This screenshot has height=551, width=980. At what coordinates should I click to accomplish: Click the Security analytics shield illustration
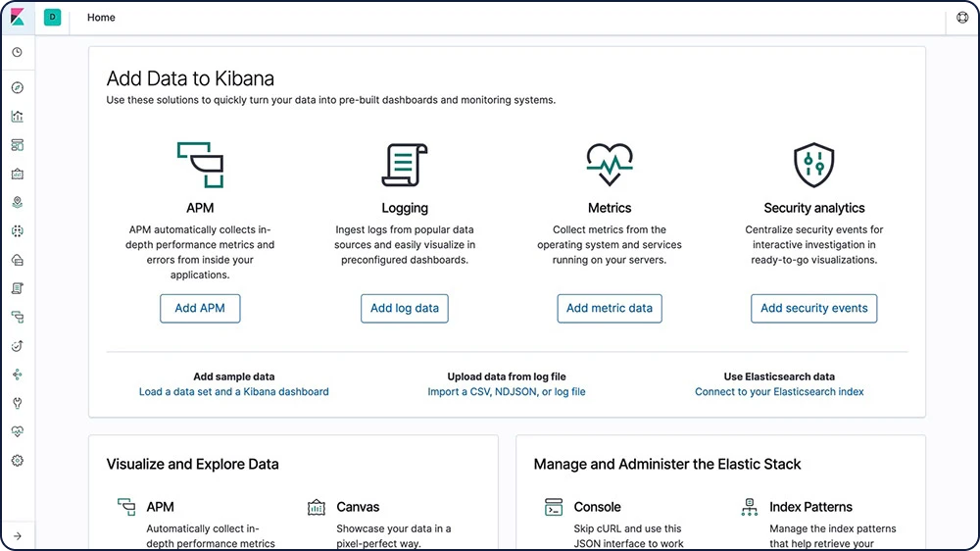point(813,165)
